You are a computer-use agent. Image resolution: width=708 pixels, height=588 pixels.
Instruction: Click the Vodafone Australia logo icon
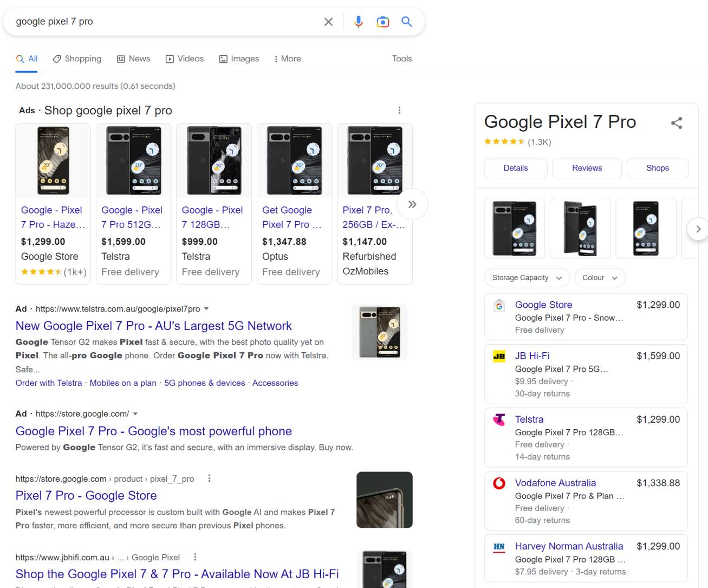[499, 483]
